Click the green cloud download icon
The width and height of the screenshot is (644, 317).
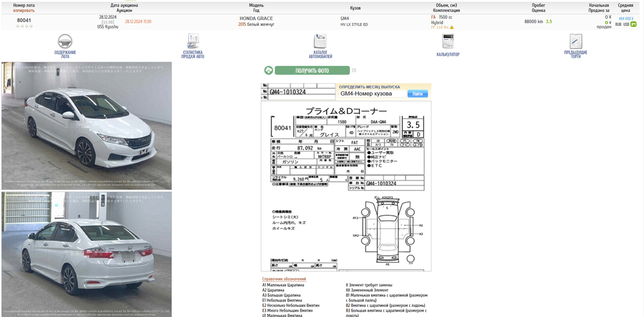pos(268,70)
